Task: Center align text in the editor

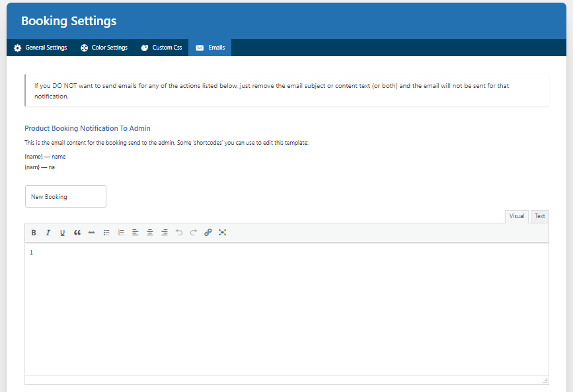Action: point(150,233)
